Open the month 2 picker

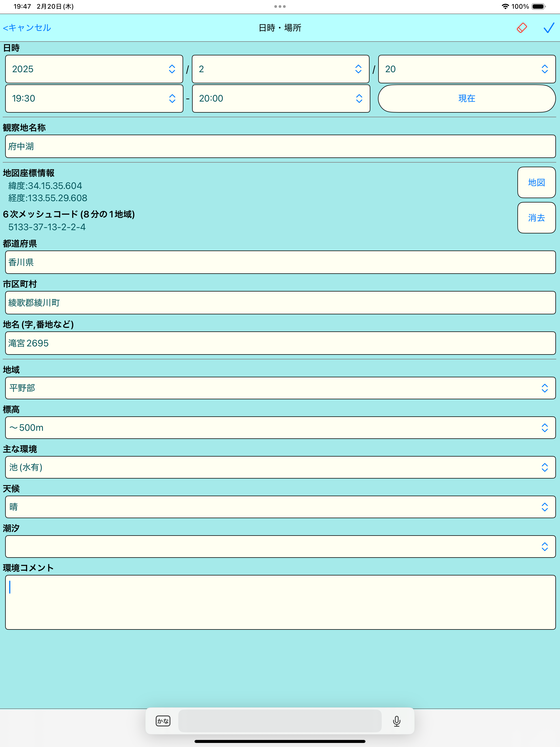(281, 69)
